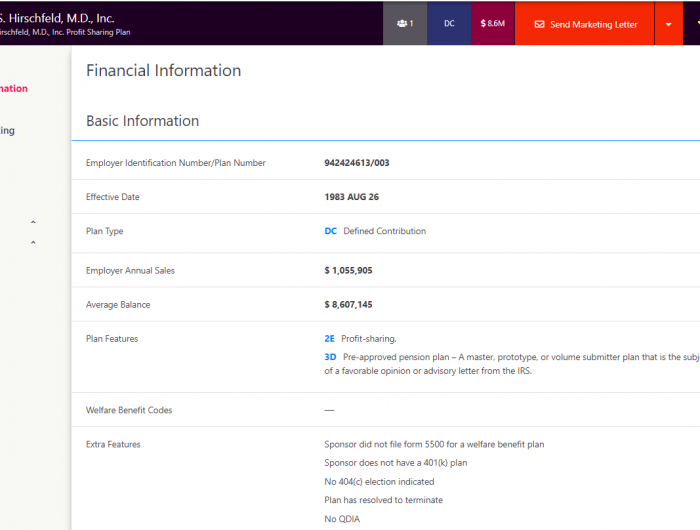
Task: Click the Basic Information section heading
Action: click(x=142, y=121)
